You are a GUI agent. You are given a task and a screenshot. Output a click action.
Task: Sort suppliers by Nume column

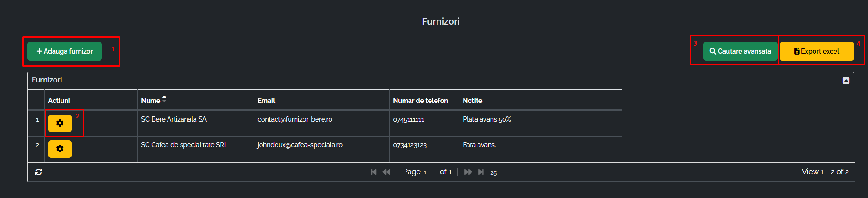pyautogui.click(x=151, y=101)
